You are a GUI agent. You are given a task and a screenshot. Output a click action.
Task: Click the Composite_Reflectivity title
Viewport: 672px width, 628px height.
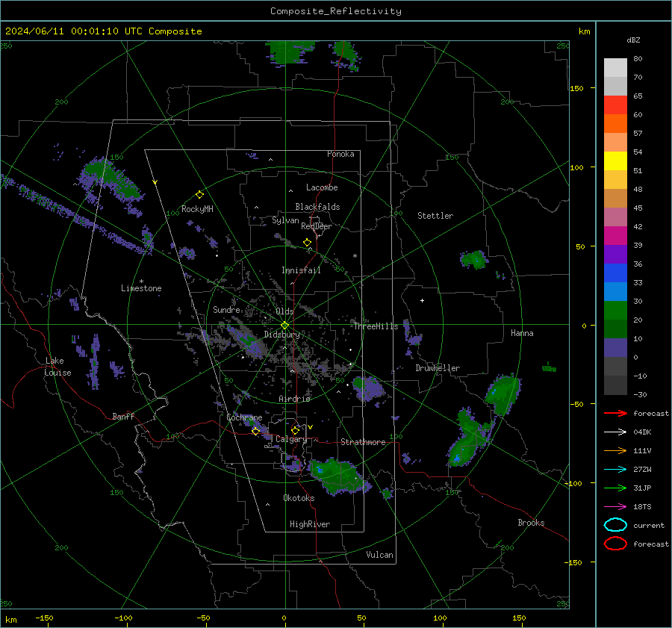point(336,11)
